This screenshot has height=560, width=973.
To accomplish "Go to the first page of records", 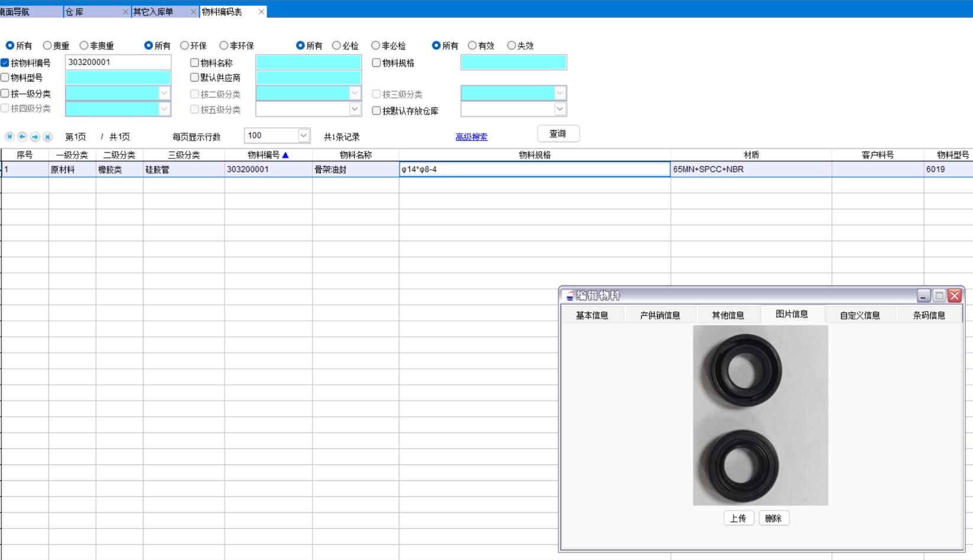I will pos(9,137).
